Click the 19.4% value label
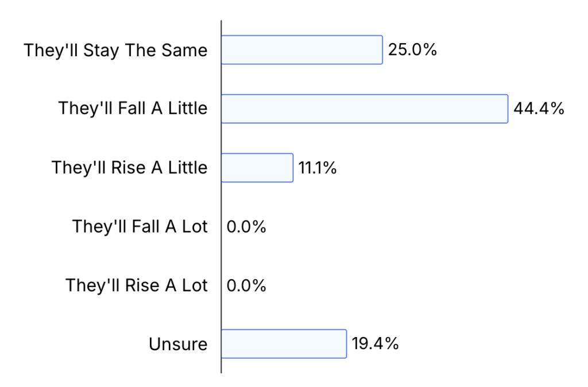 tap(375, 344)
